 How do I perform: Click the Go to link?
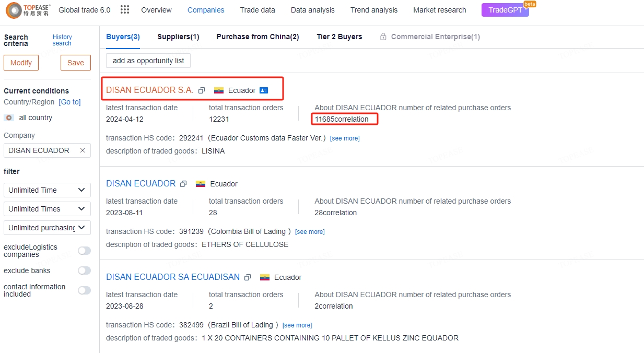(x=70, y=102)
